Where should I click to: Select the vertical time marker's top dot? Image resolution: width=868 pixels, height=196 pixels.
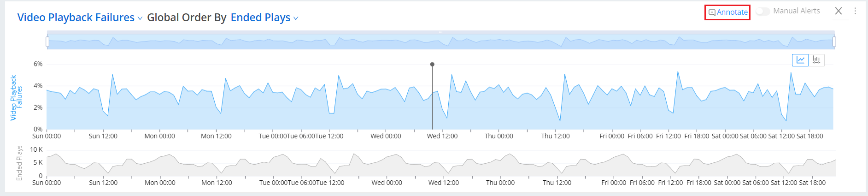point(432,64)
